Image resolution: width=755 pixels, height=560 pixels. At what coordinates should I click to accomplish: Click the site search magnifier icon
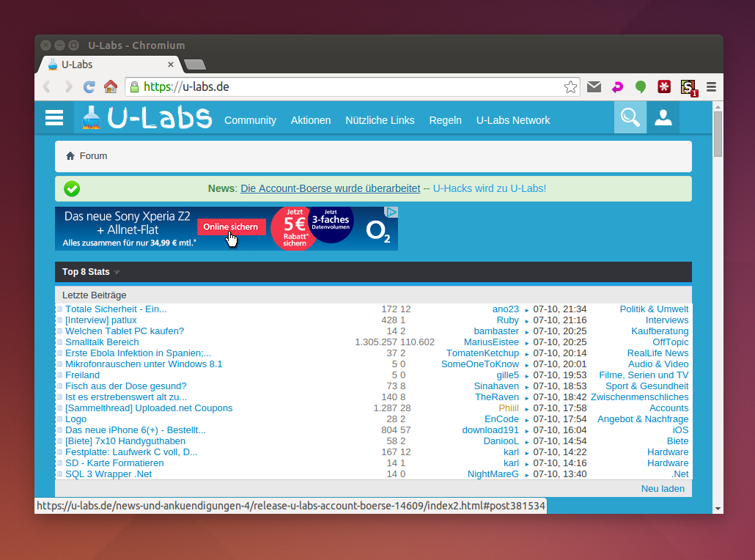coord(630,117)
